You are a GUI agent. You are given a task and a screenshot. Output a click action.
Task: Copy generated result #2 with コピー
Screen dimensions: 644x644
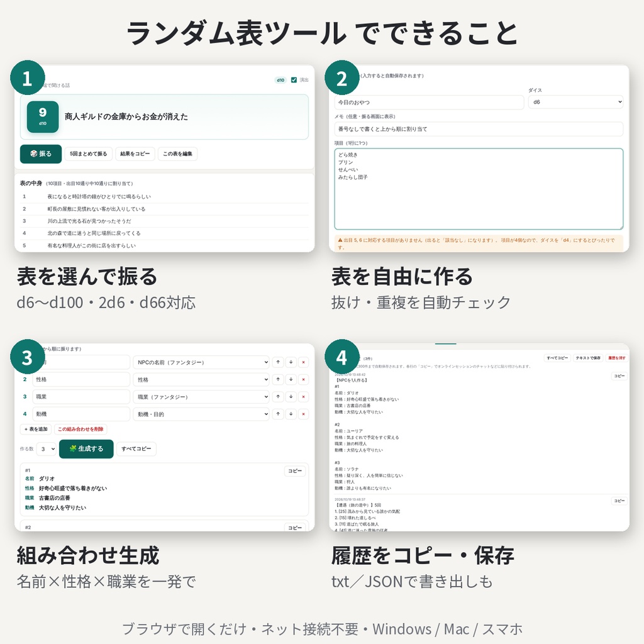(x=295, y=528)
